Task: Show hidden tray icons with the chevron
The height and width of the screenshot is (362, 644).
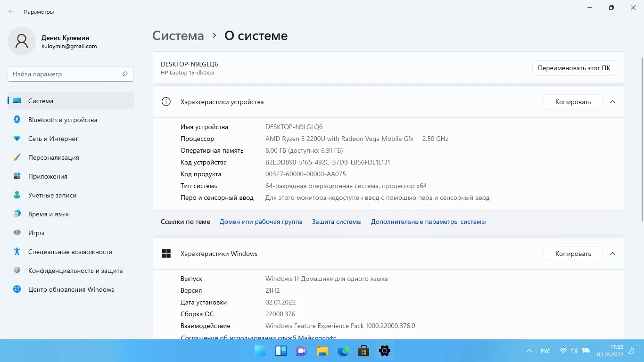Action: pyautogui.click(x=530, y=351)
